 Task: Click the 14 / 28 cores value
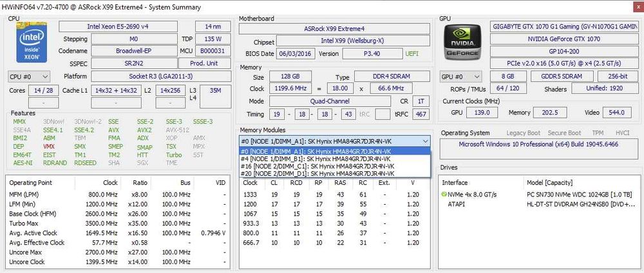44,90
